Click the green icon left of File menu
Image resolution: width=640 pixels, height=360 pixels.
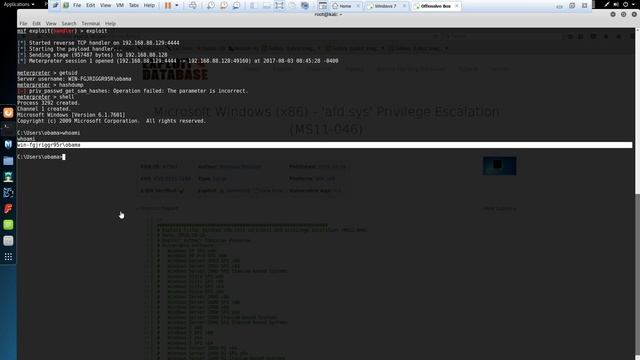tap(66, 5)
